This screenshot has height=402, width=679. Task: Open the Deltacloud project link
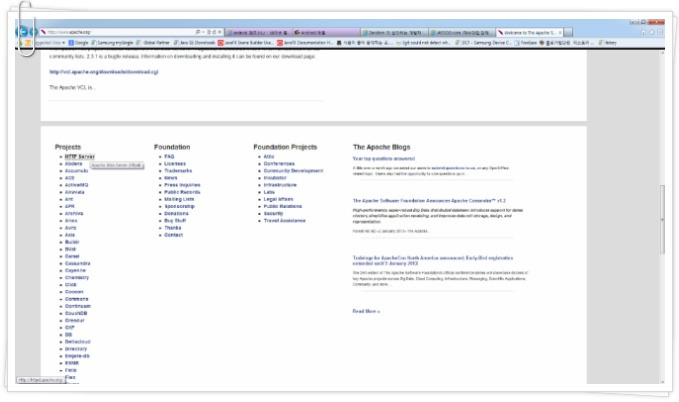click(78, 342)
